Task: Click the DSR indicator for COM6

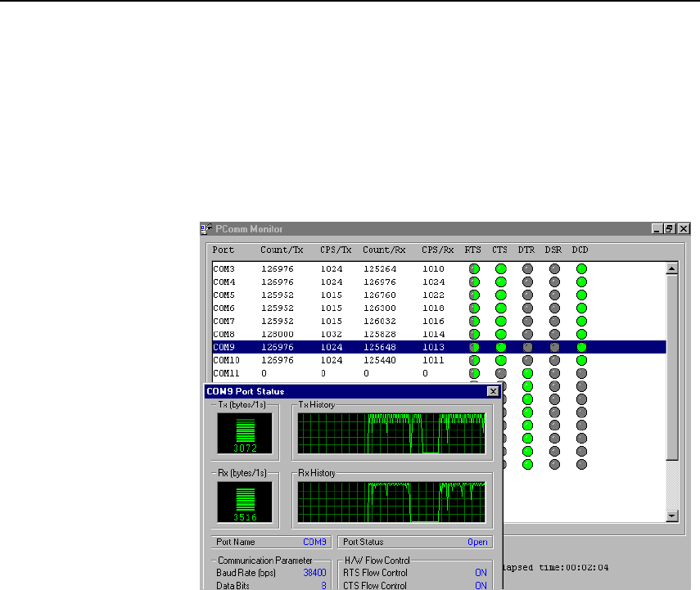Action: click(x=554, y=308)
